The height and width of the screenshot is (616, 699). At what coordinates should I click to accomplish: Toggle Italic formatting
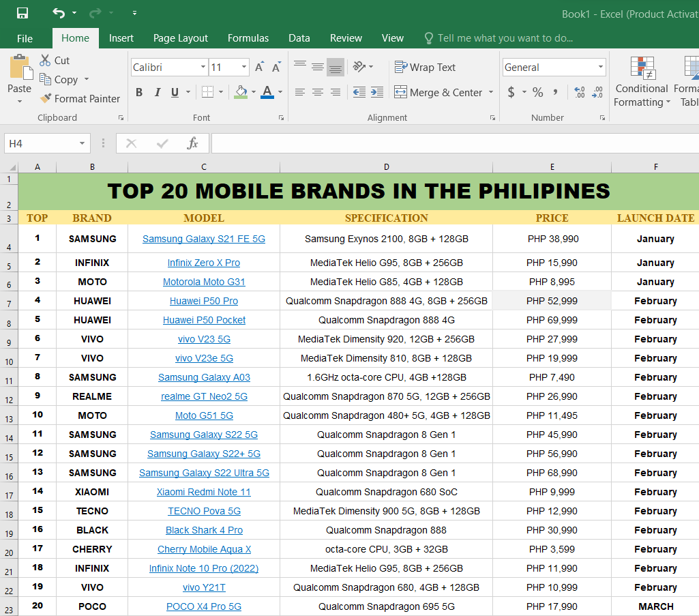(158, 92)
